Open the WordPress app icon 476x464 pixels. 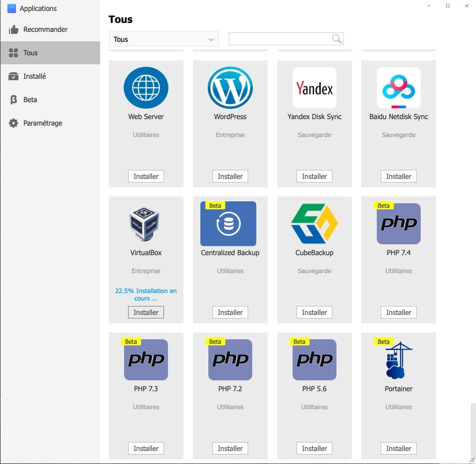(230, 88)
